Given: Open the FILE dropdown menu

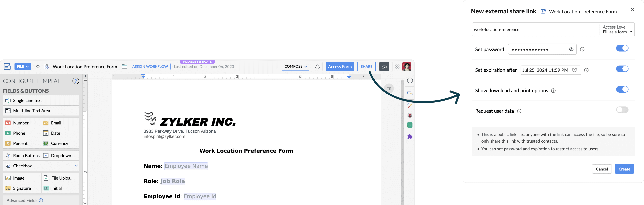Looking at the screenshot, I should click(23, 67).
